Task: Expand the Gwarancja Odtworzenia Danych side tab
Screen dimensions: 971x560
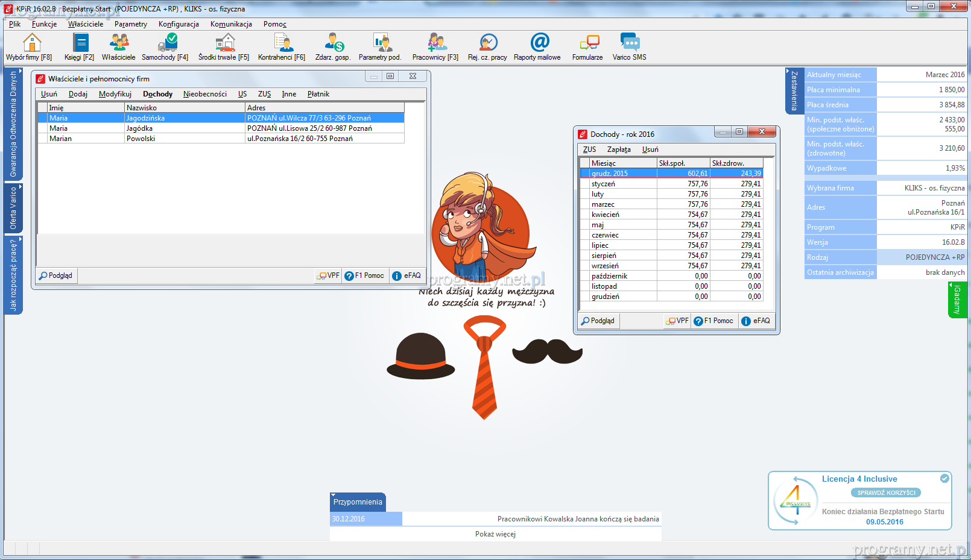Action: (x=13, y=124)
